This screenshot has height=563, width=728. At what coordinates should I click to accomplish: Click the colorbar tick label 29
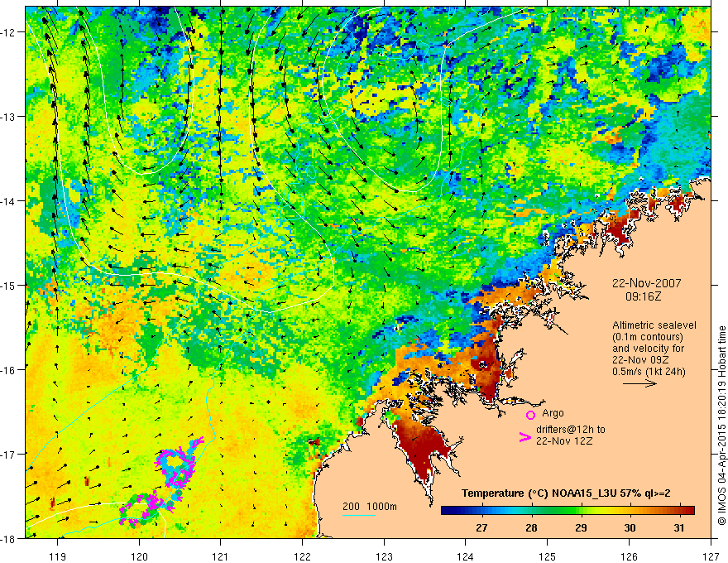[x=581, y=527]
